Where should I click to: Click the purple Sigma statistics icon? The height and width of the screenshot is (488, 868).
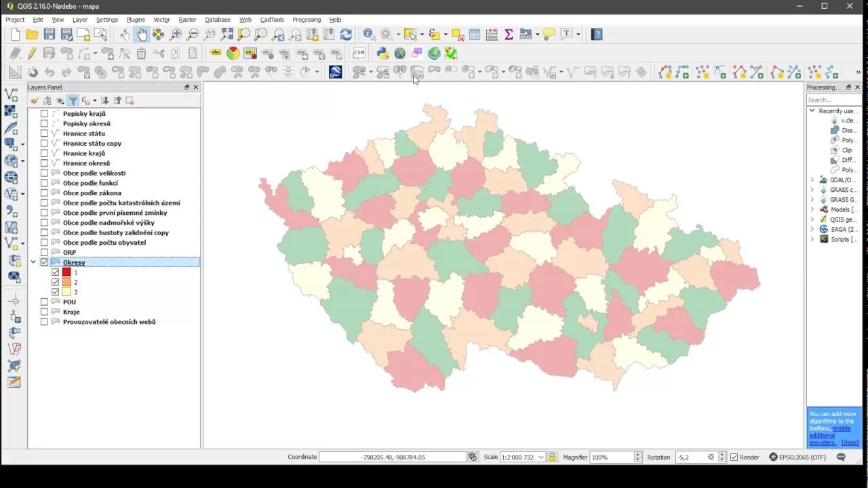click(509, 34)
